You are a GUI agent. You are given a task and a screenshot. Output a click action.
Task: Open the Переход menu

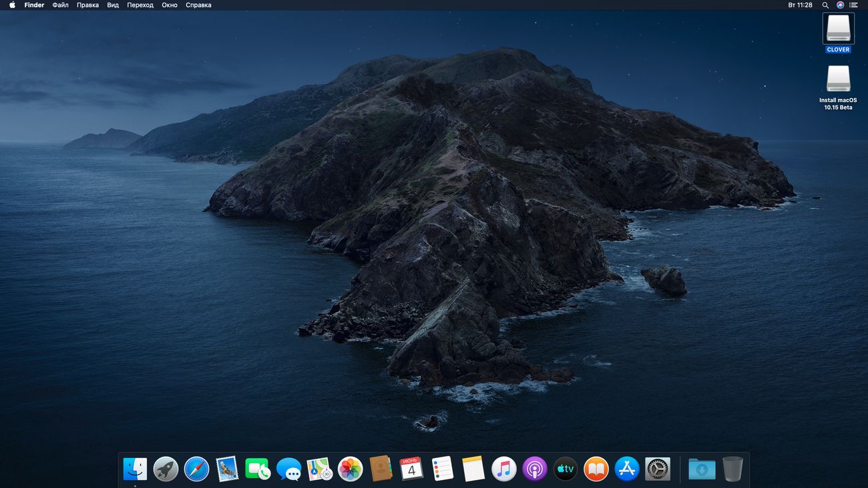pos(140,5)
